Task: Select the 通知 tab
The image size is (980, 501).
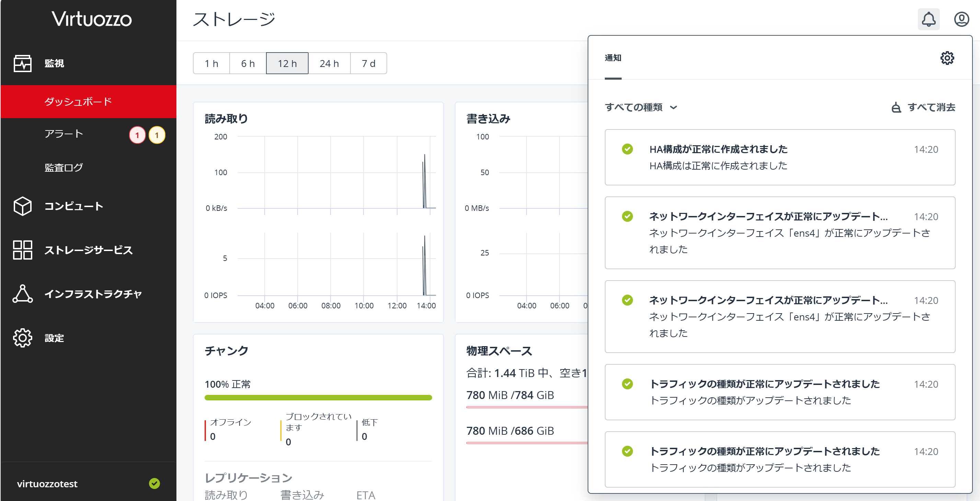Action: click(x=613, y=58)
